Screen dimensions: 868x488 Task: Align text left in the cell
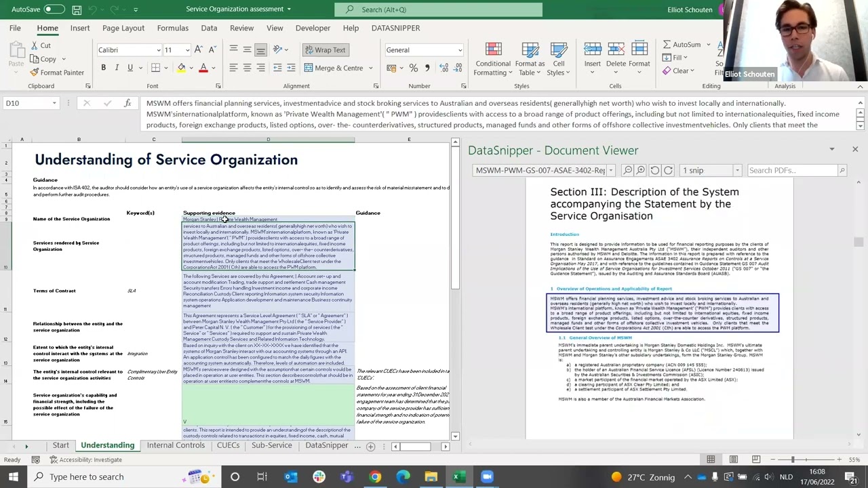coord(233,68)
